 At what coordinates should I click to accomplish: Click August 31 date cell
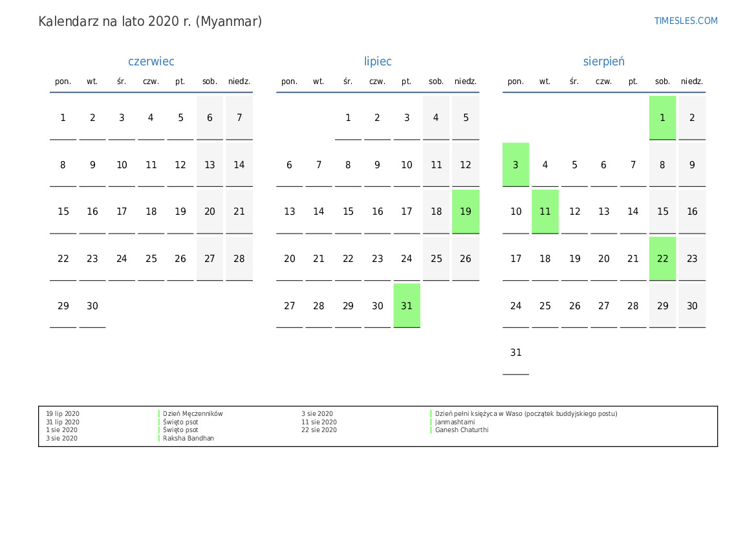(x=515, y=353)
